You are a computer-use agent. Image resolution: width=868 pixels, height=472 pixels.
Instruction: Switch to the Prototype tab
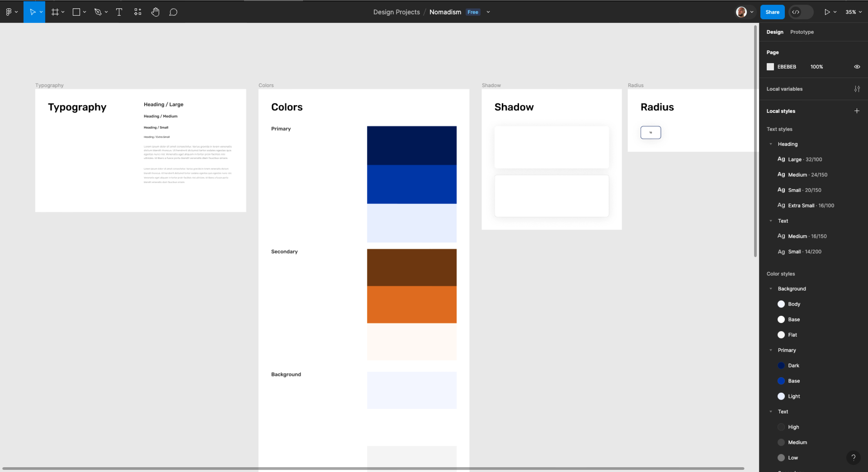click(802, 32)
